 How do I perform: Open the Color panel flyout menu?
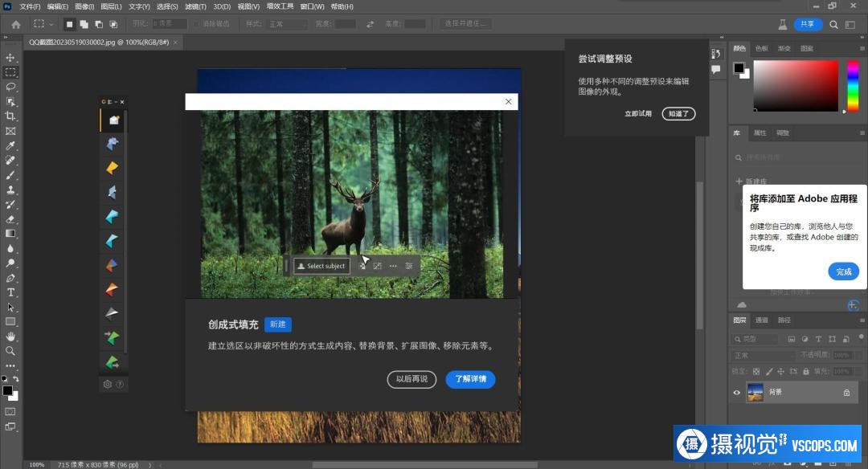(x=862, y=49)
